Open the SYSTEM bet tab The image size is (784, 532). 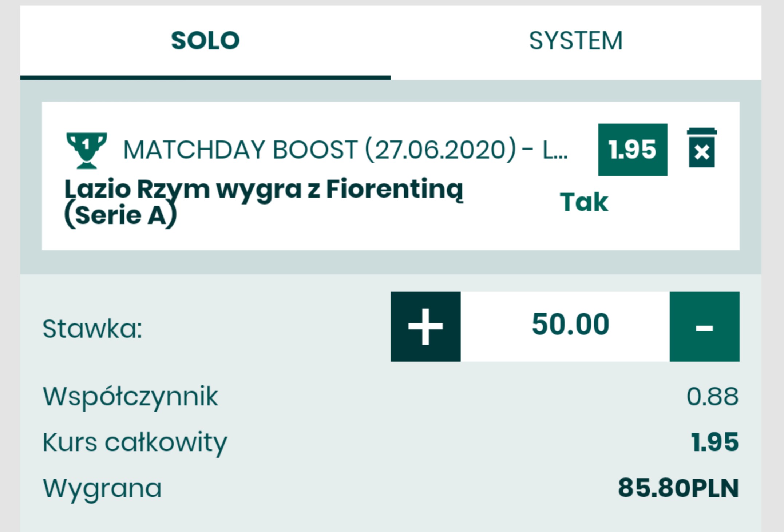pyautogui.click(x=575, y=40)
